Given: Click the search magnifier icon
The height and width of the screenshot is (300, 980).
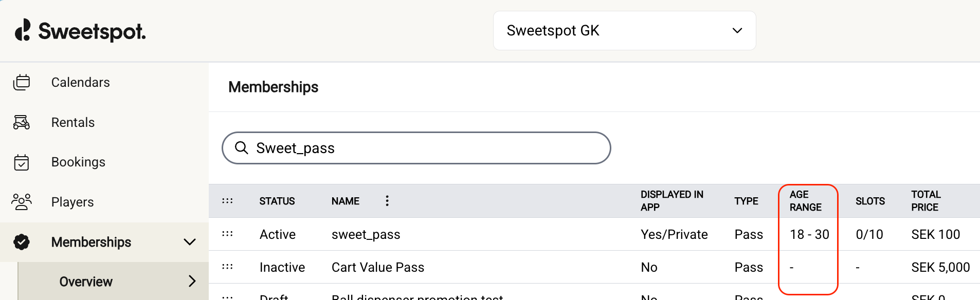Looking at the screenshot, I should (241, 148).
